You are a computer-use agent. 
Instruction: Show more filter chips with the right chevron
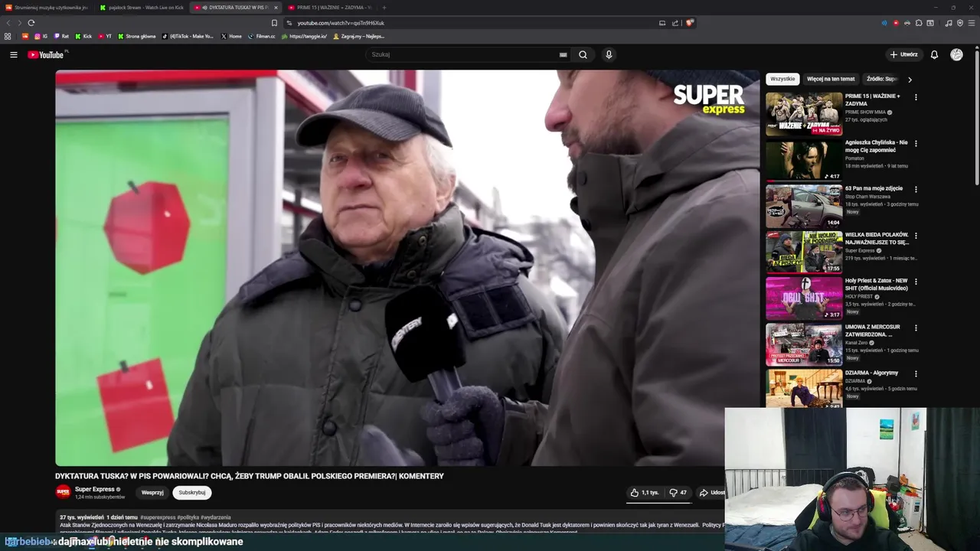pyautogui.click(x=910, y=79)
